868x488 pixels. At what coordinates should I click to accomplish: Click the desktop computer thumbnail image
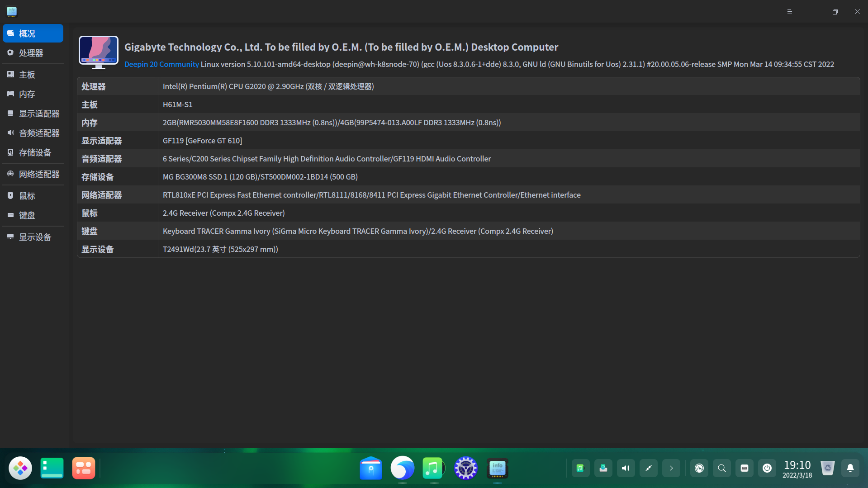click(99, 52)
